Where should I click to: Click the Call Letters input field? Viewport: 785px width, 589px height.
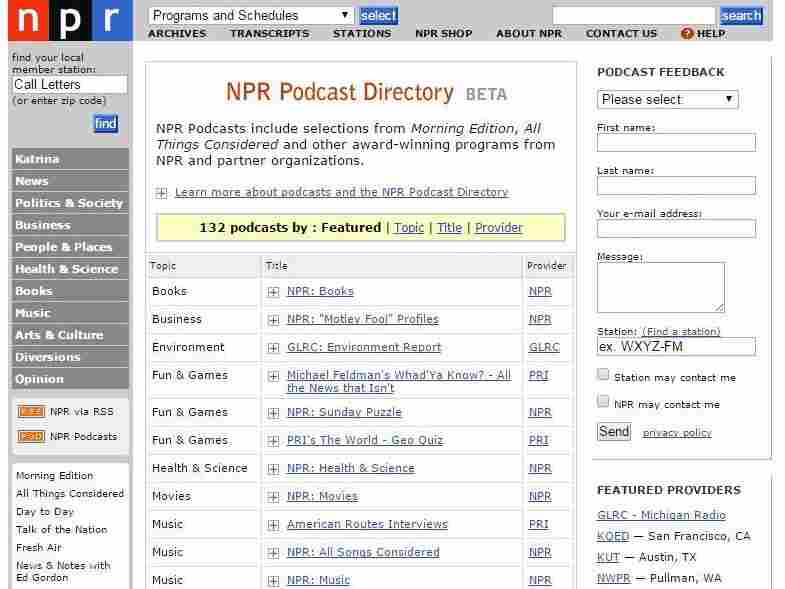(69, 85)
